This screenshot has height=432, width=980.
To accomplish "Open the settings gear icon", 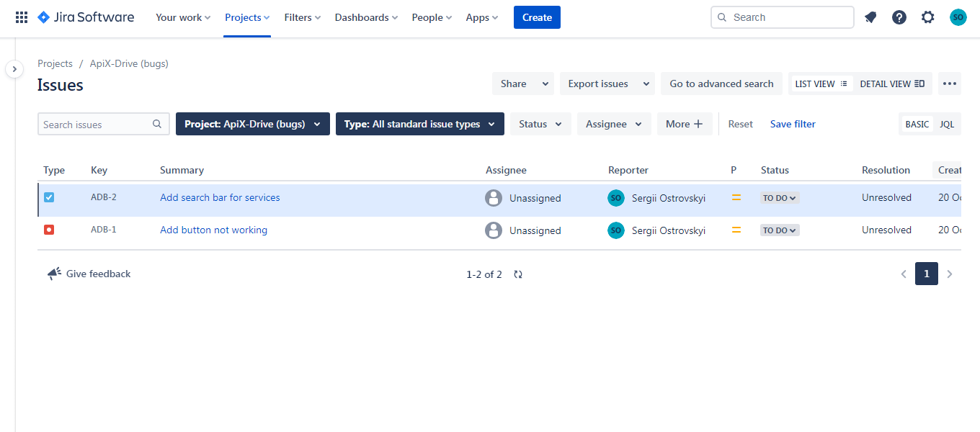I will coord(928,17).
